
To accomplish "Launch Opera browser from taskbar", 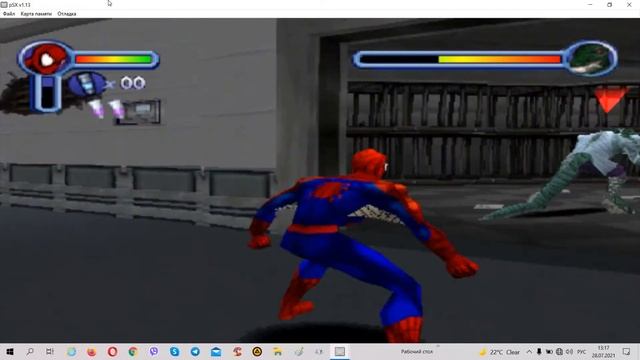I will tap(113, 351).
